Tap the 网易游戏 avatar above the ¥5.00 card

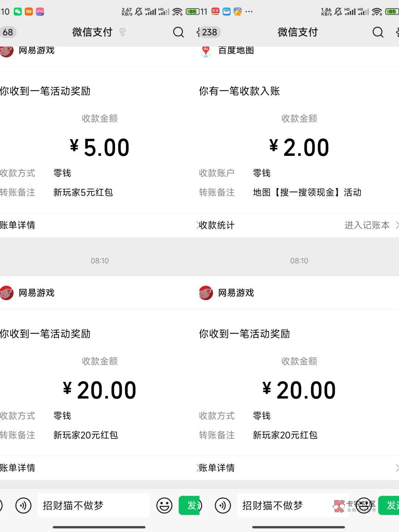click(7, 51)
